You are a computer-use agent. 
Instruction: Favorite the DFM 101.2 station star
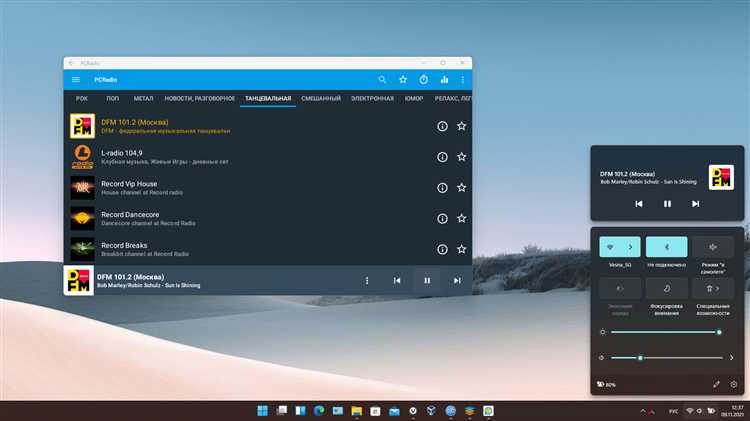[461, 126]
